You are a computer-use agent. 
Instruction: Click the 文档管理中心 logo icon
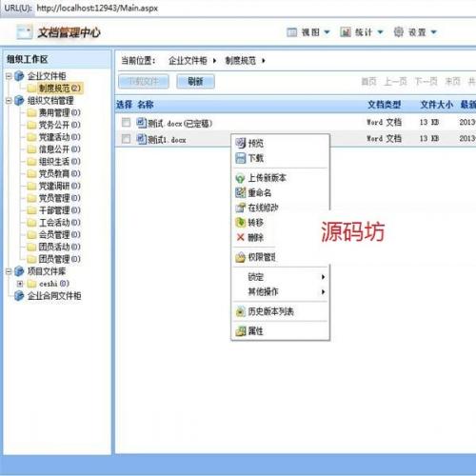click(25, 32)
